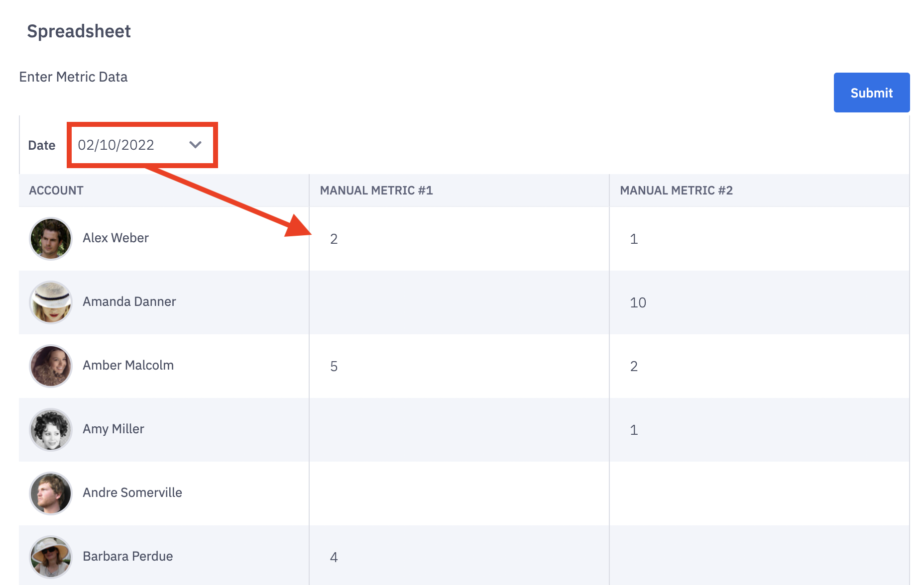The width and height of the screenshot is (924, 585).
Task: Click the Manual Metric #2 column header
Action: [x=676, y=191]
